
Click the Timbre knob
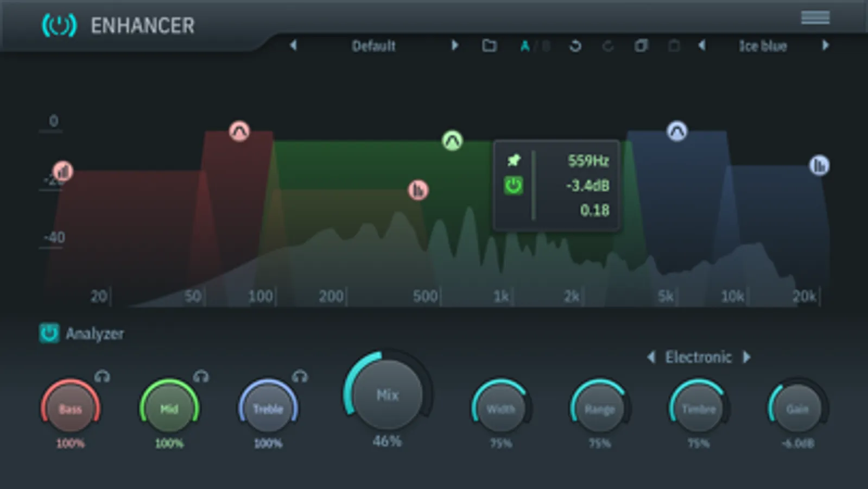698,408
